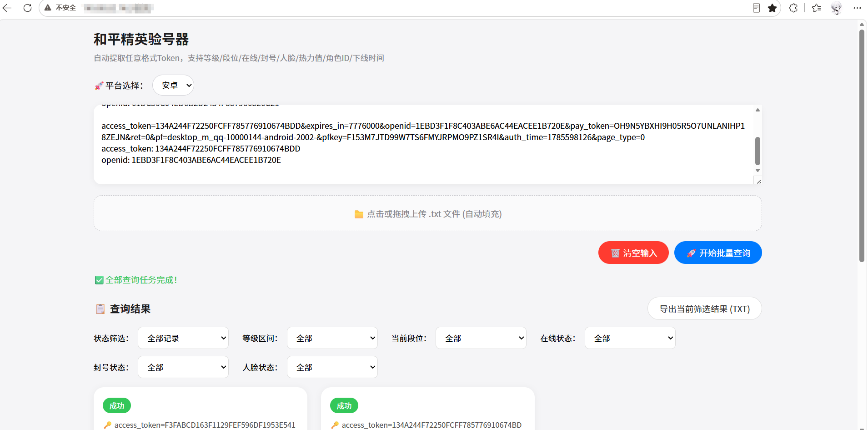Click the line openid: 1EBD3F1F8C403ABE6AC44EACEE1B720E

pyautogui.click(x=191, y=160)
